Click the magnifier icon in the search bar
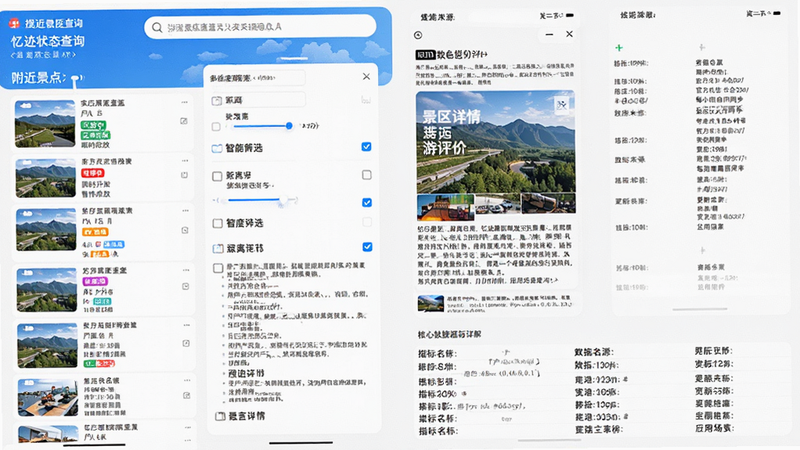Viewport: 800px width, 450px height. click(x=157, y=27)
